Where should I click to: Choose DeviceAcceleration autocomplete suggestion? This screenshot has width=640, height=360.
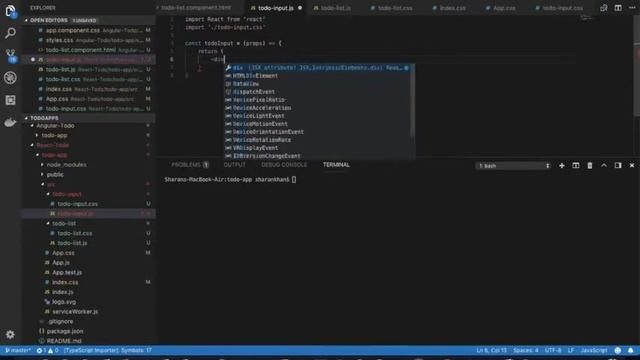point(318,108)
